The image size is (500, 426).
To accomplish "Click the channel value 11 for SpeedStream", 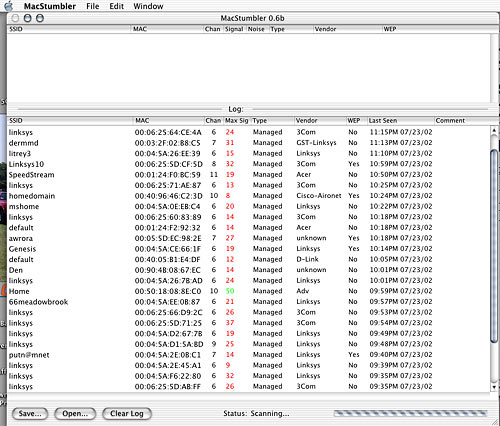I will point(214,175).
